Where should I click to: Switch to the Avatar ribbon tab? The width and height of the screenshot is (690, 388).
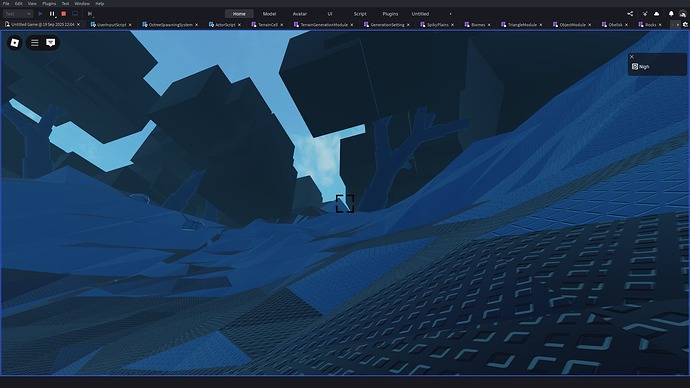pyautogui.click(x=300, y=14)
